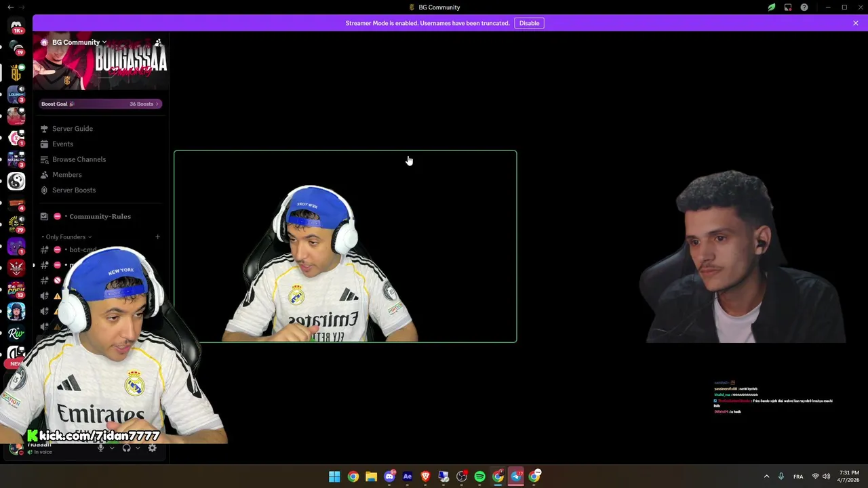This screenshot has width=868, height=488.
Task: Open the server icon with 79 badge
Action: tap(16, 224)
